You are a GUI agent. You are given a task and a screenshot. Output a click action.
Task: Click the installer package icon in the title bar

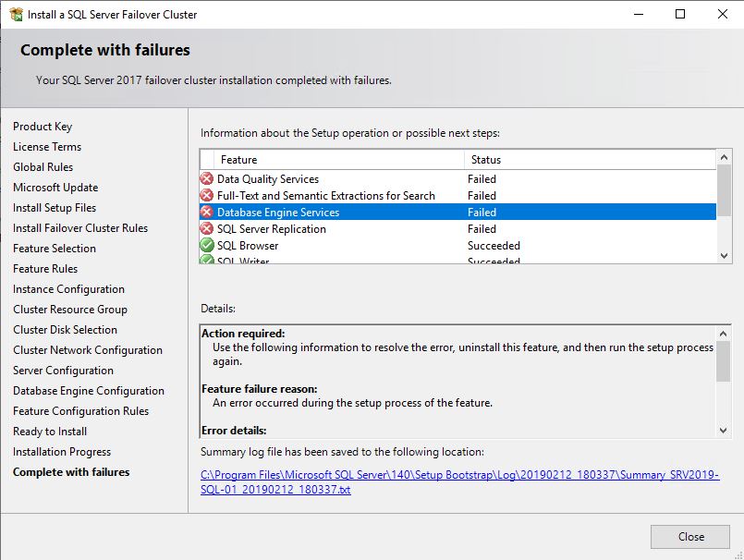[16, 14]
